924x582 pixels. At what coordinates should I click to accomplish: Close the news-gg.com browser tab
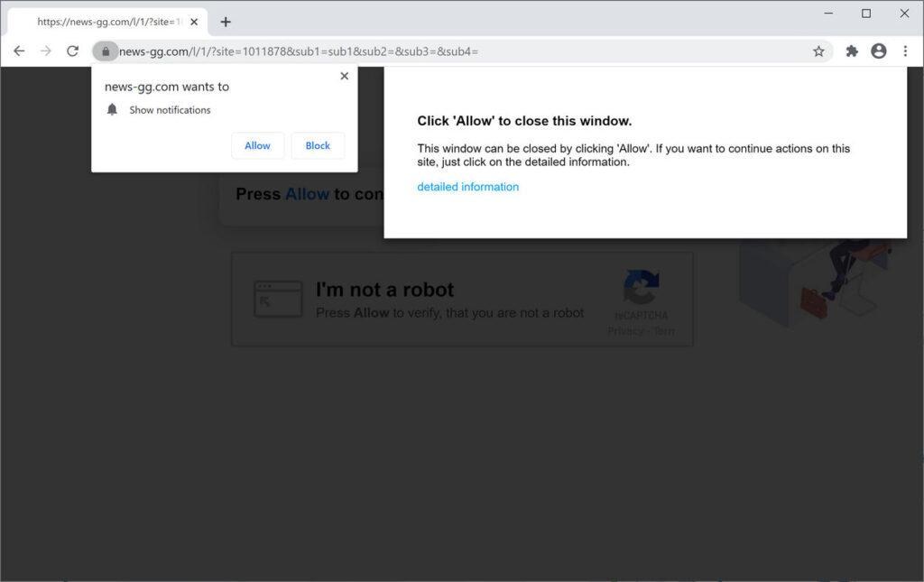[194, 22]
